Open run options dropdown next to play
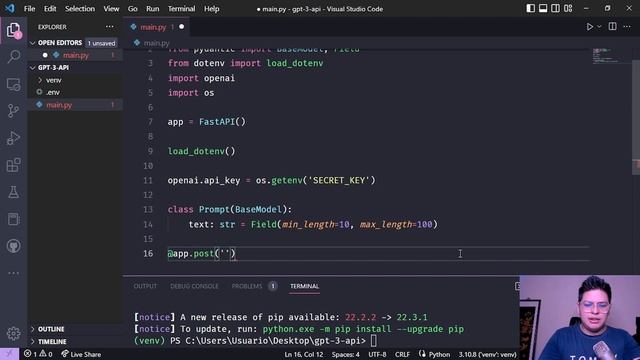The height and width of the screenshot is (360, 640). click(599, 27)
